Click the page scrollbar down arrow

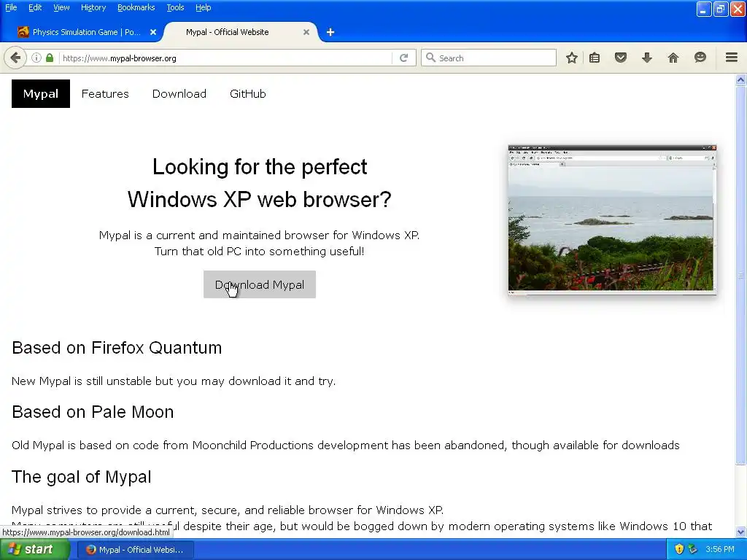coord(741,532)
